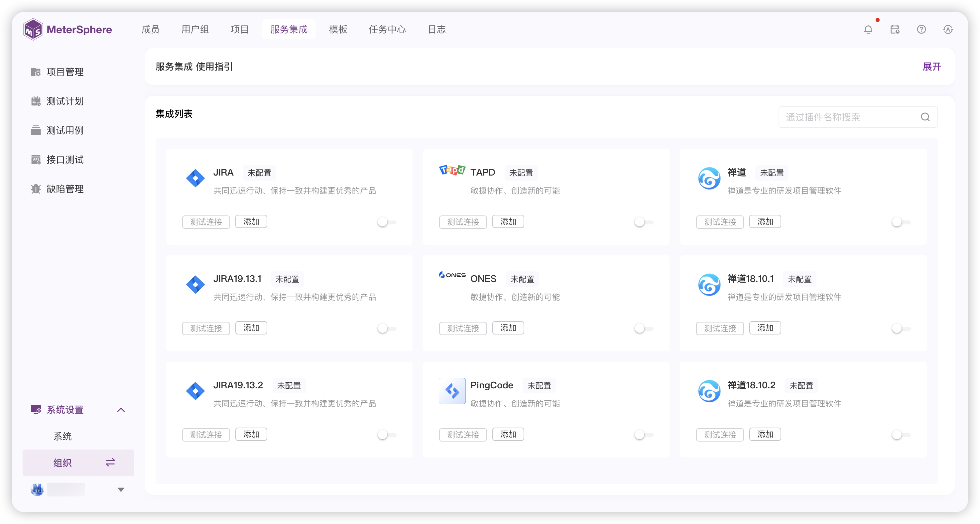Open the task center calendar icon

[x=895, y=29]
